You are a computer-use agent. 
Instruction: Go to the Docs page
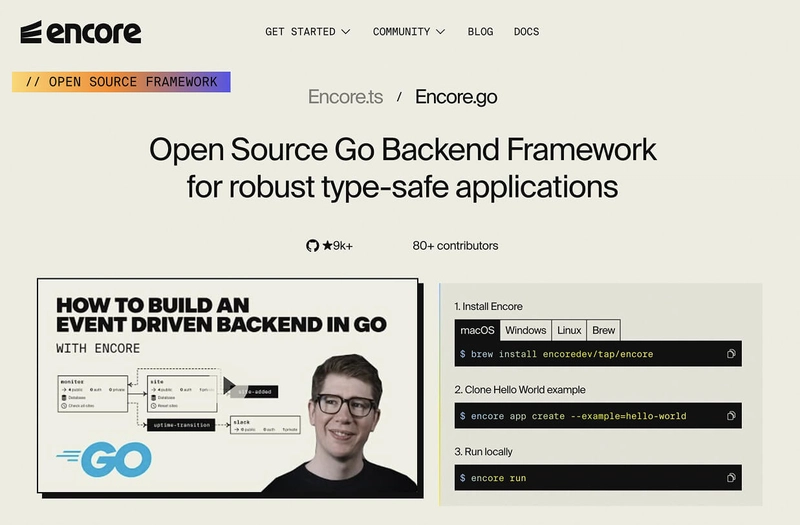click(526, 32)
